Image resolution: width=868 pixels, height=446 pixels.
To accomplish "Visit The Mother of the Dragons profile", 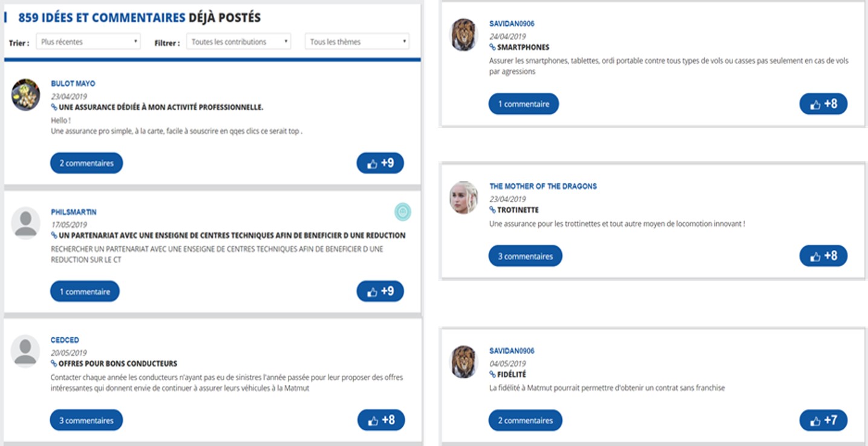I will point(543,186).
